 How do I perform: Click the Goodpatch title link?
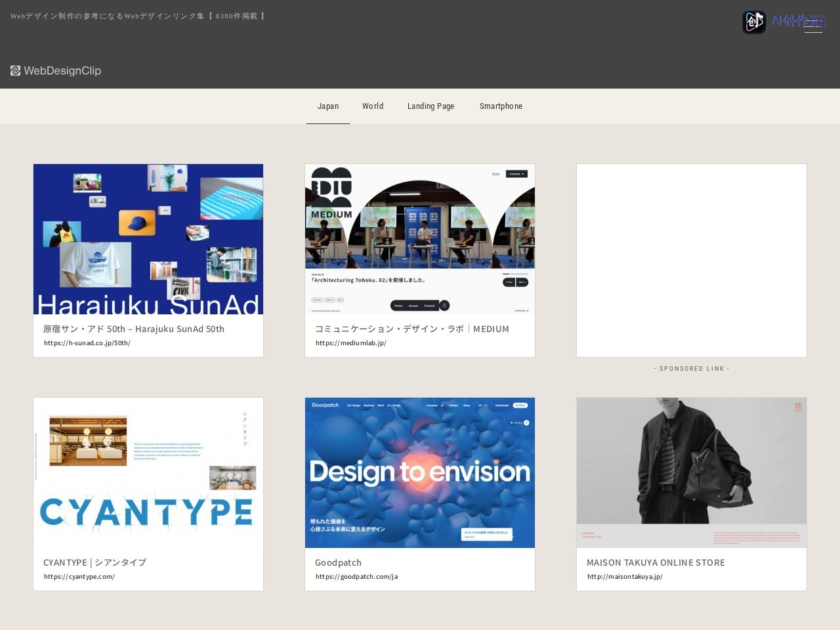338,562
